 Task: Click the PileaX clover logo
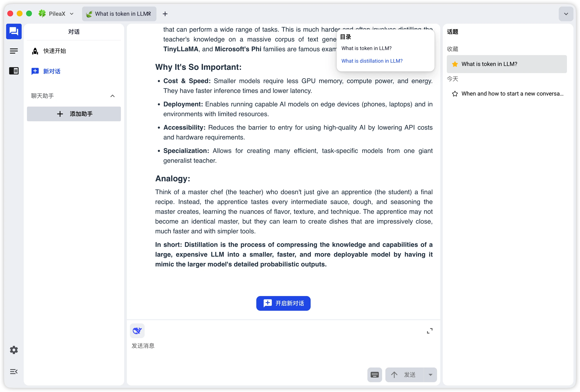click(42, 13)
